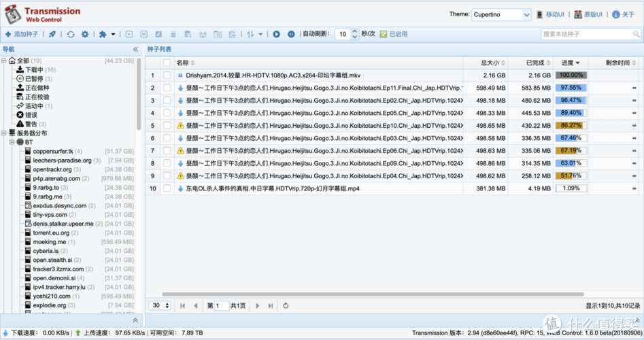644x340 pixels.
Task: Open the page size 30 dropdown
Action: [160, 305]
